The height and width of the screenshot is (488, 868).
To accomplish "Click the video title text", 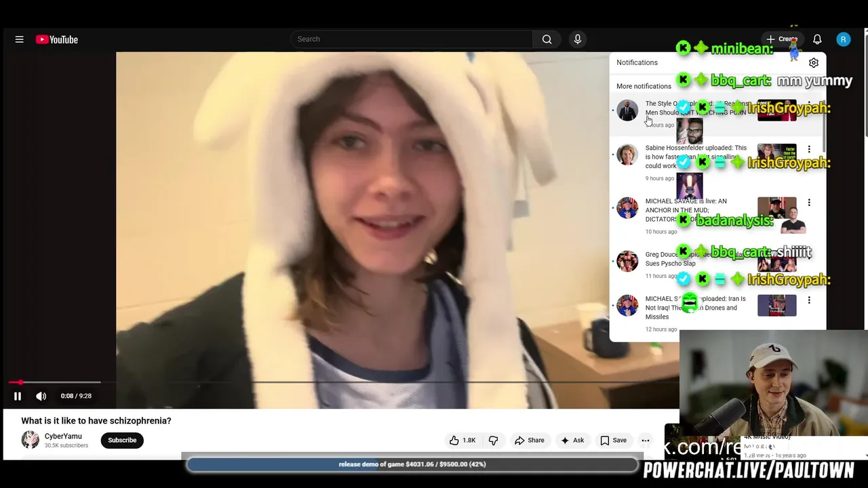I will click(x=96, y=421).
